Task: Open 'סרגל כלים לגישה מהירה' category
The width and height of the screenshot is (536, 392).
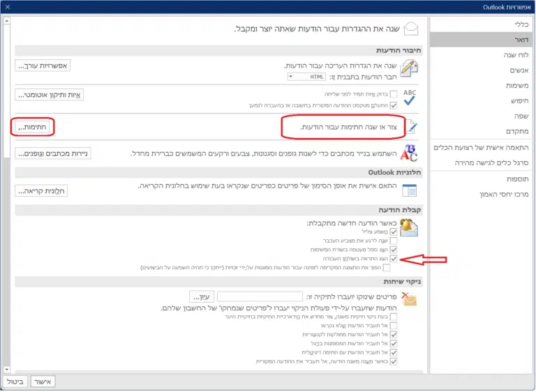Action: pyautogui.click(x=481, y=163)
